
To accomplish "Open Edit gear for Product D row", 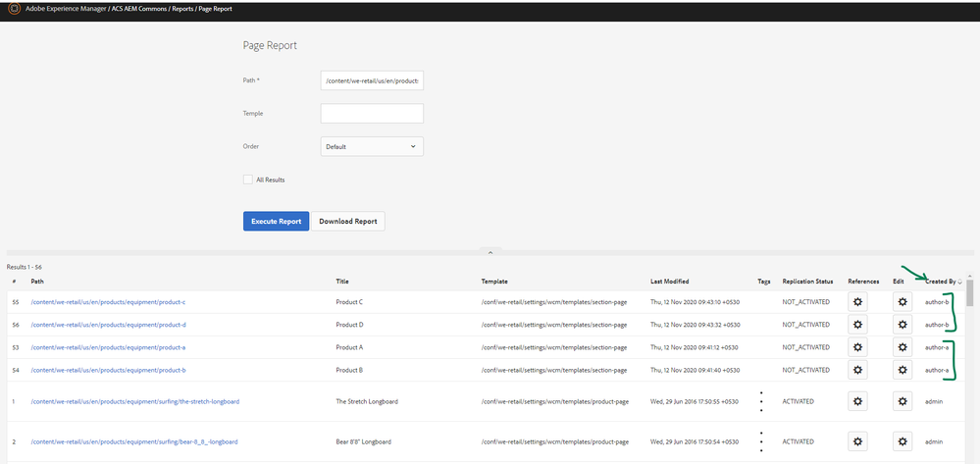I will click(x=902, y=325).
